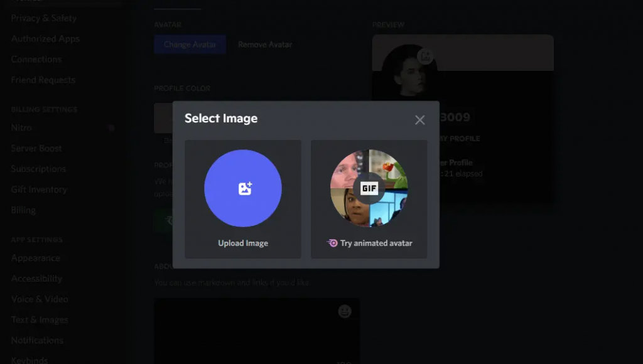Viewport: 643px width, 364px height.
Task: Click the Nitro icon beside Try animated avatar
Action: [332, 243]
